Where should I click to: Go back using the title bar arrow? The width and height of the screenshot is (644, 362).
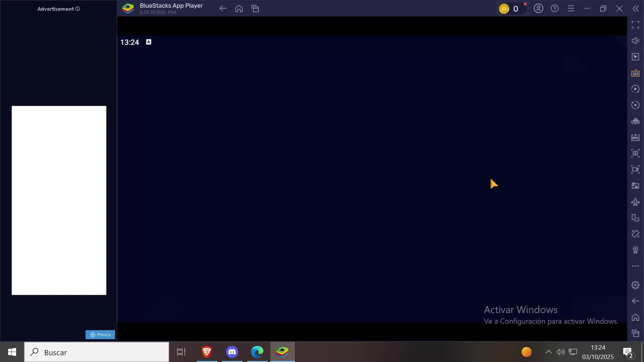tap(223, 9)
